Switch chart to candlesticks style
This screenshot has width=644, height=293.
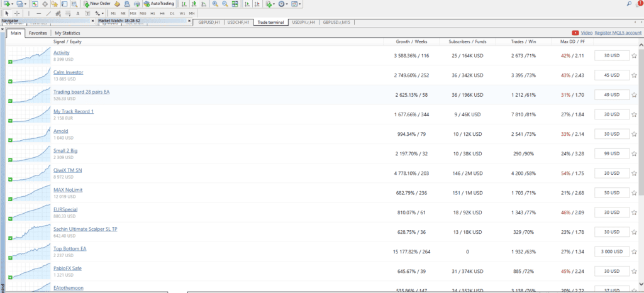(194, 4)
